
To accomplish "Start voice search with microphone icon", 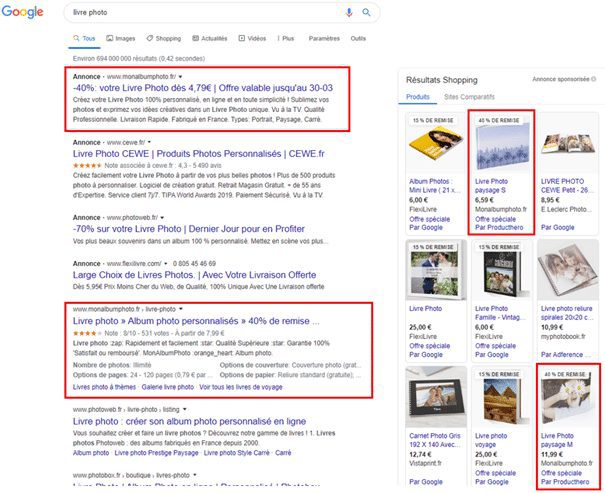I will [349, 12].
